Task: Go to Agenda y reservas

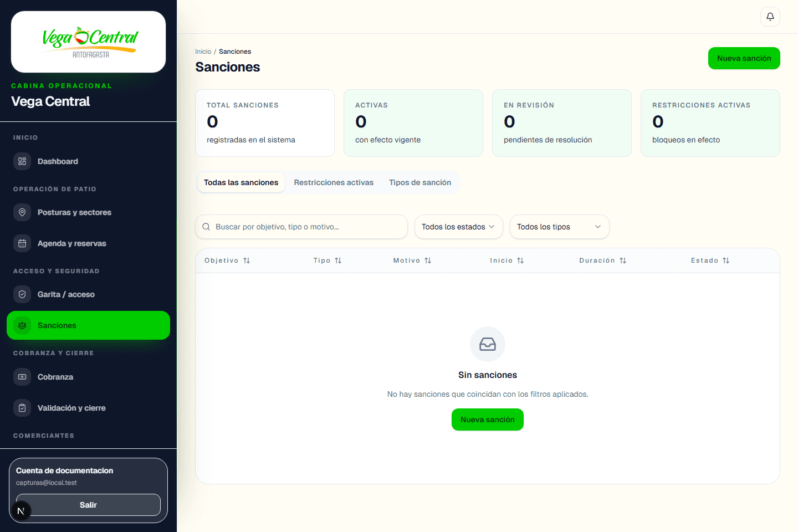Action: point(88,243)
